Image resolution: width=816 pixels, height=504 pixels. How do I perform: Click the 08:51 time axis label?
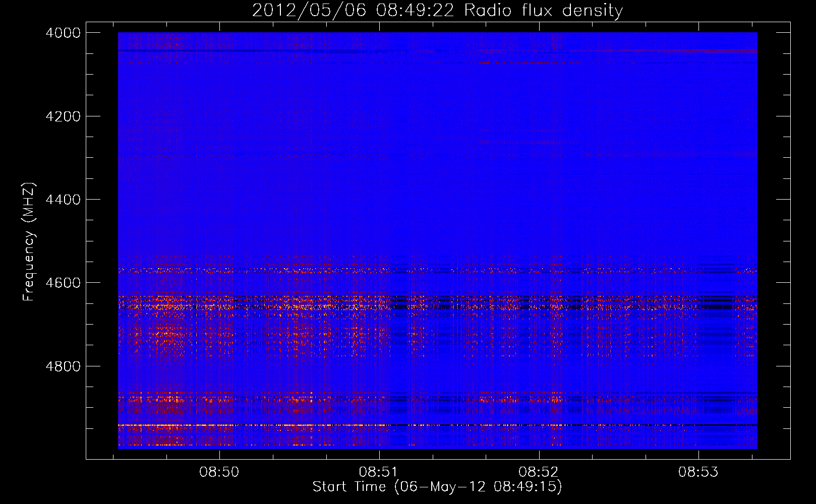(378, 472)
